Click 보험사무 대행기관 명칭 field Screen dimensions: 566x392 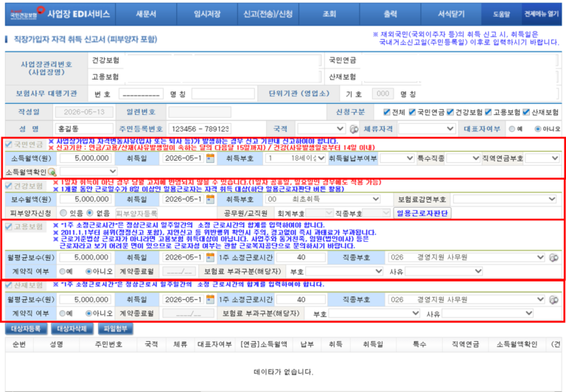click(x=223, y=94)
